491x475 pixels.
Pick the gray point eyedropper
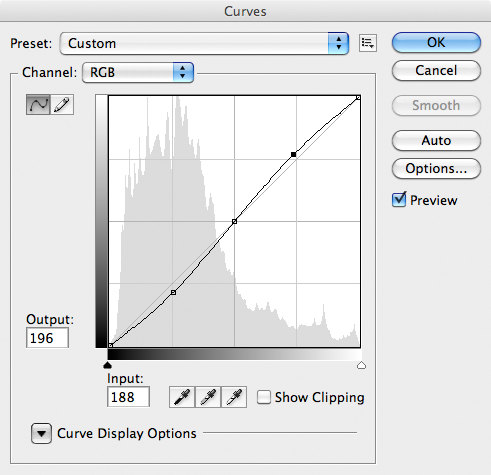tap(208, 397)
